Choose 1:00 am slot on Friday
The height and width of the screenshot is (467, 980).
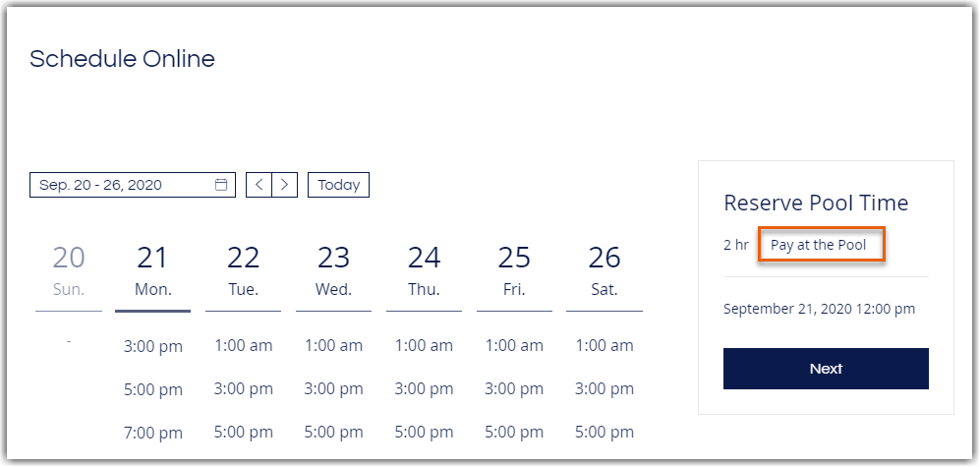point(514,345)
